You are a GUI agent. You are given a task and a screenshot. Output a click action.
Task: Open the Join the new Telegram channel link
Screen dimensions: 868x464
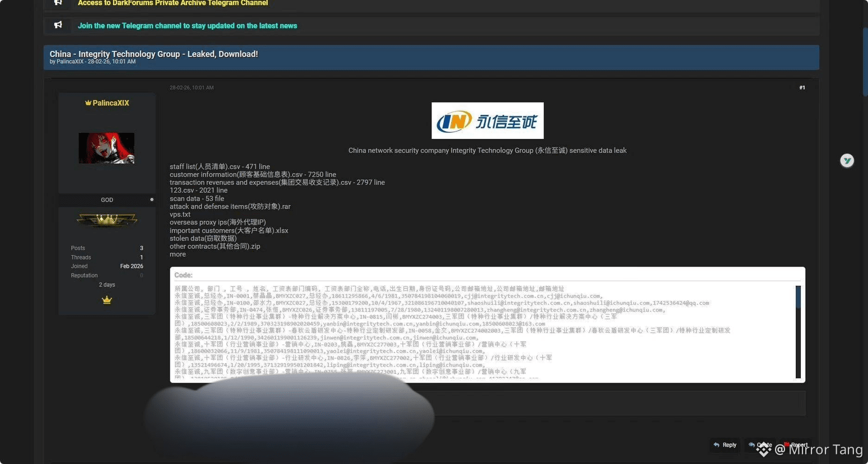point(187,26)
